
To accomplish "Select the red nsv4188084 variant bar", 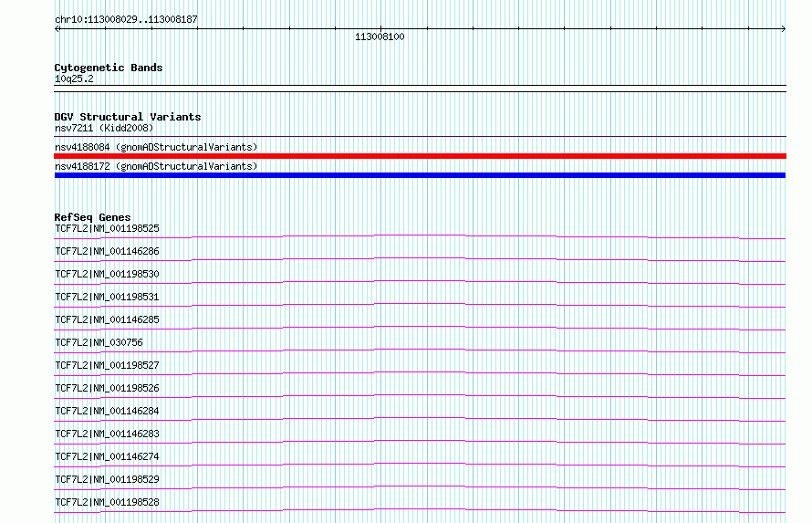I will pyautogui.click(x=420, y=156).
